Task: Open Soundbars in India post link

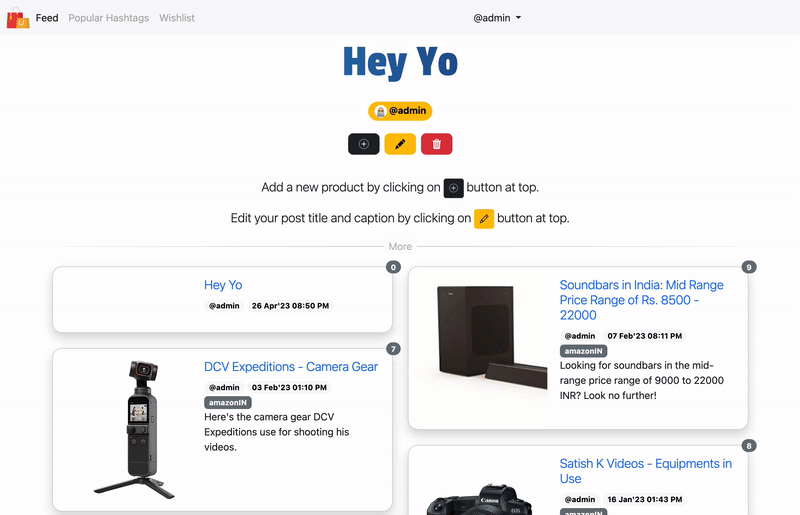Action: coord(641,300)
